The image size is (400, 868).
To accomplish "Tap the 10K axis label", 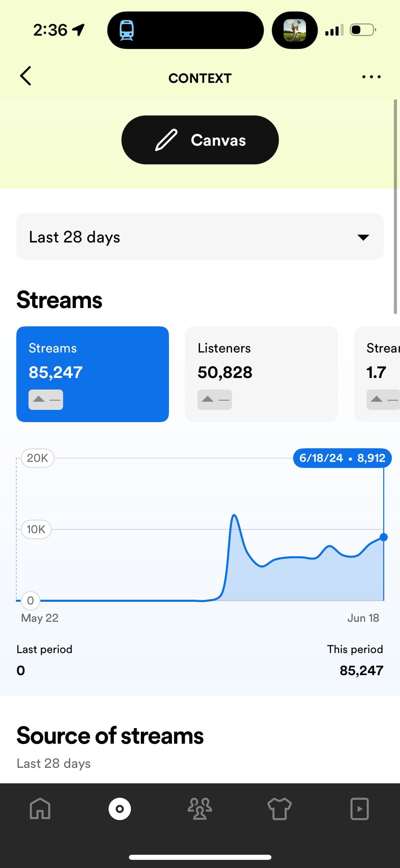I will pos(36,529).
